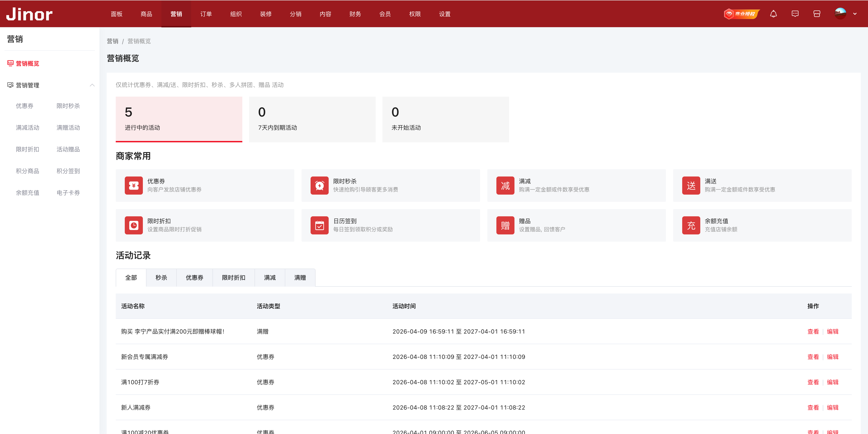The width and height of the screenshot is (868, 434).
Task: Open 优惠券 in the sidebar
Action: (x=25, y=106)
